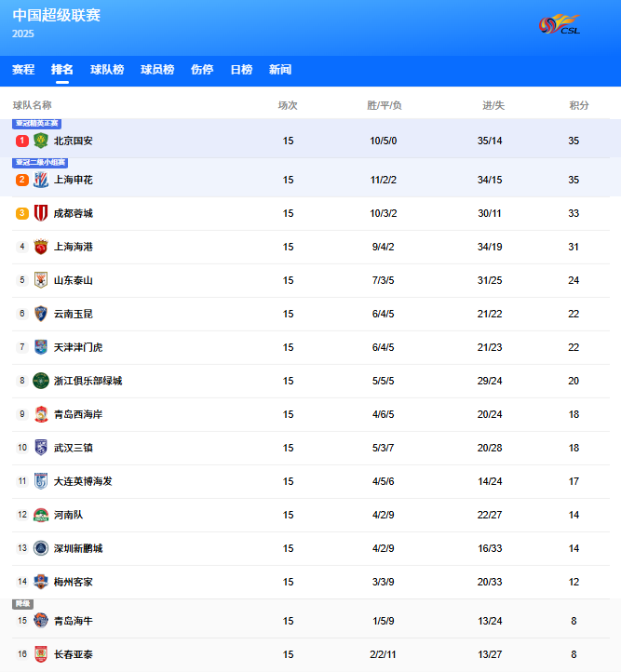Image resolution: width=621 pixels, height=672 pixels.
Task: Click the 河南队 team crest
Action: click(41, 515)
